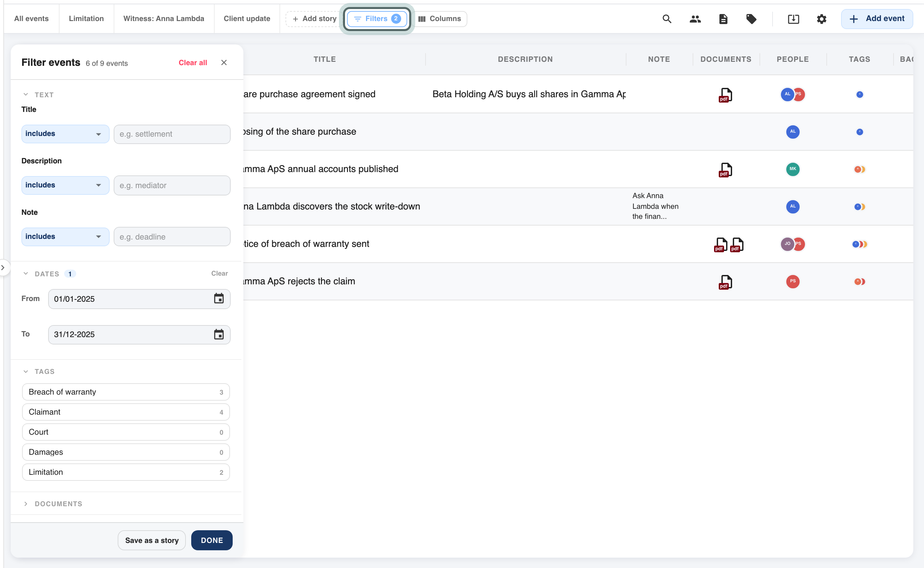The width and height of the screenshot is (924, 568).
Task: Toggle the Limitation tag filter
Action: click(x=125, y=472)
